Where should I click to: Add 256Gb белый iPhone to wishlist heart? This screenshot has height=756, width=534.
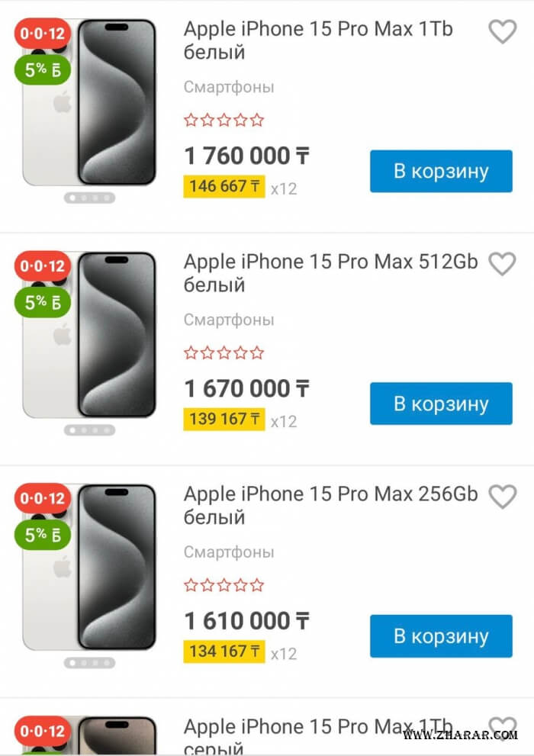pos(502,497)
